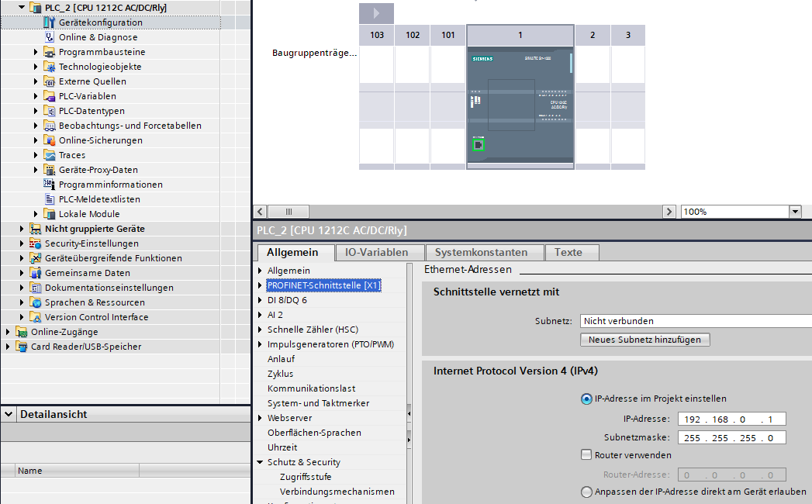Click the Online & Diagnose stethoscope icon

[49, 37]
